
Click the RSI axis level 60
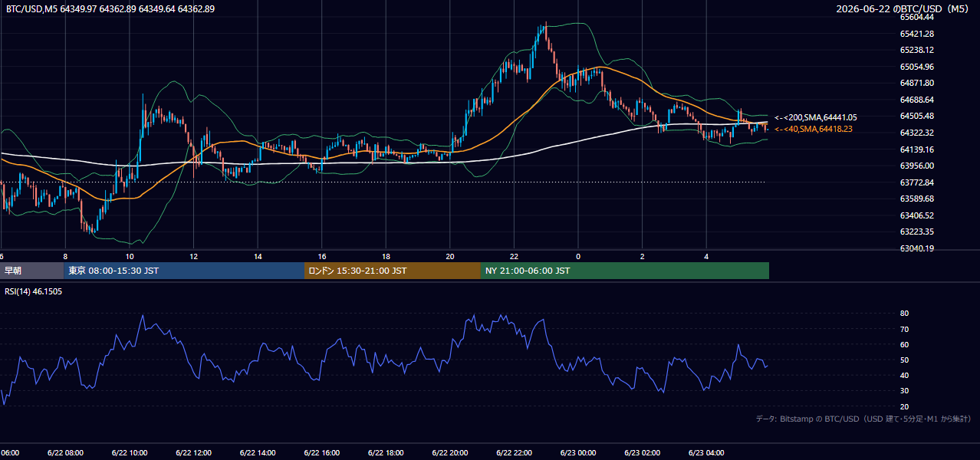pos(905,344)
